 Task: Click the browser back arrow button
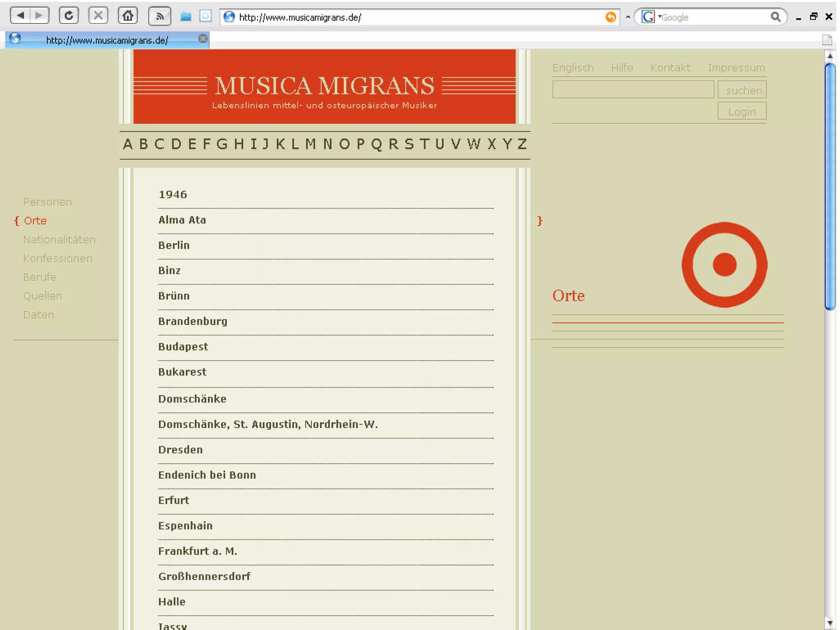(x=20, y=16)
